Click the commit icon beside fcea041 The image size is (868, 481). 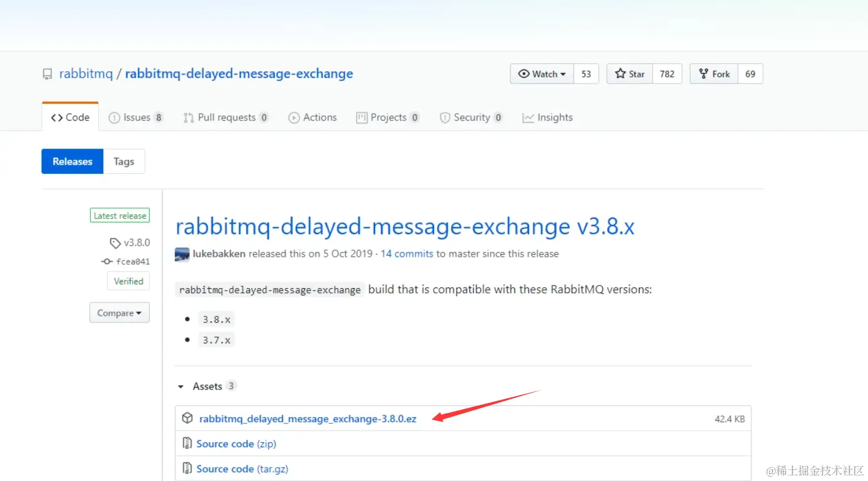click(x=107, y=262)
